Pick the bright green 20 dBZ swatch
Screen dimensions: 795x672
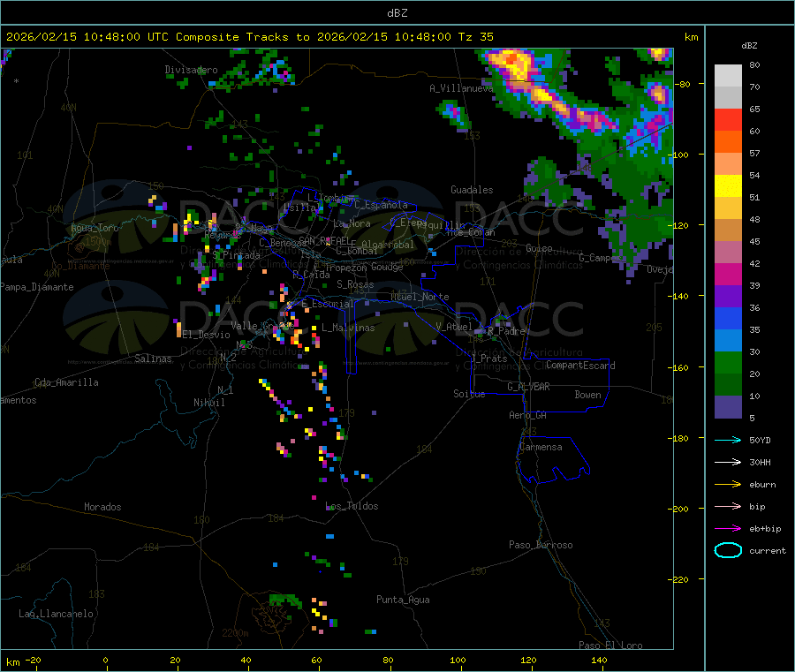[x=728, y=362]
